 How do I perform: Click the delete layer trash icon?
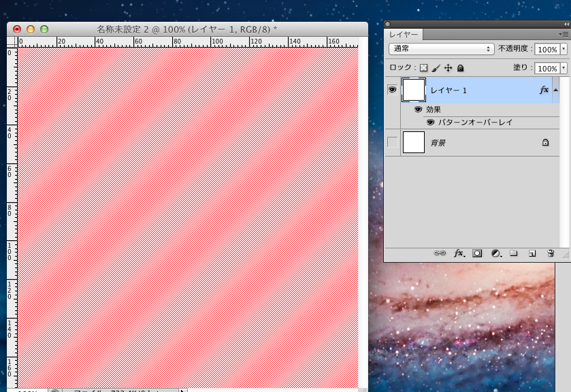pyautogui.click(x=551, y=253)
